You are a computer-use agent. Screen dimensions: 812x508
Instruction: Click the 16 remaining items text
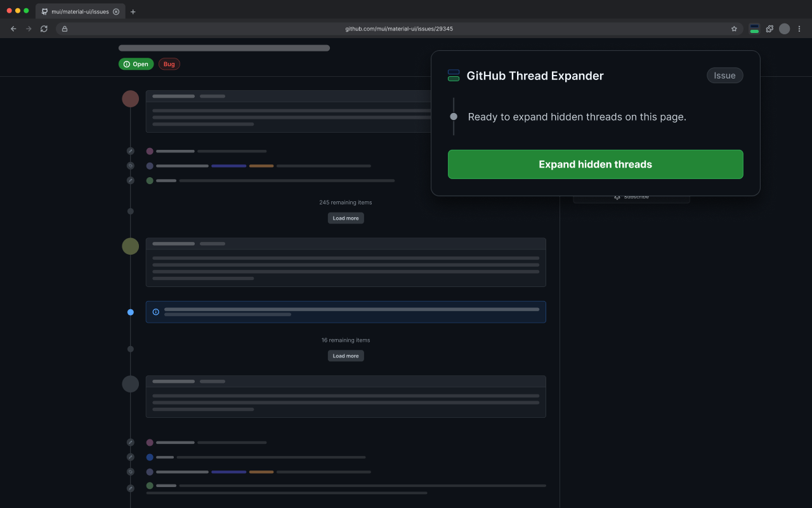[x=346, y=340]
